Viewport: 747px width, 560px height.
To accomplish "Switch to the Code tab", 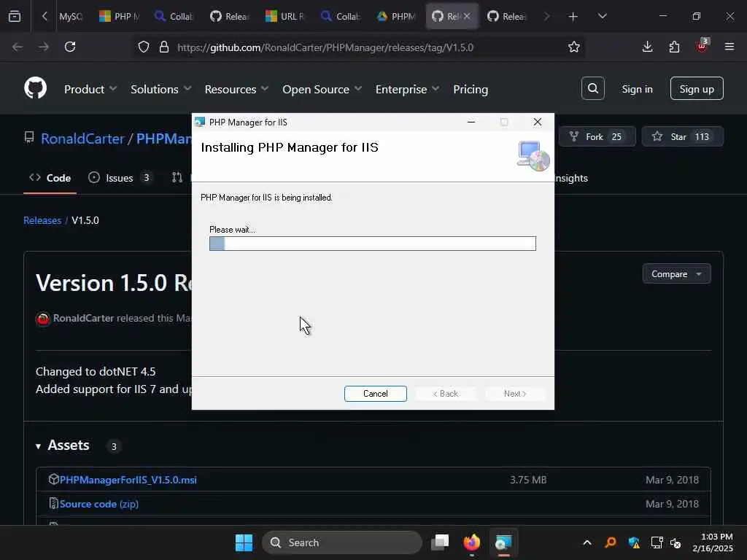I will tap(50, 178).
